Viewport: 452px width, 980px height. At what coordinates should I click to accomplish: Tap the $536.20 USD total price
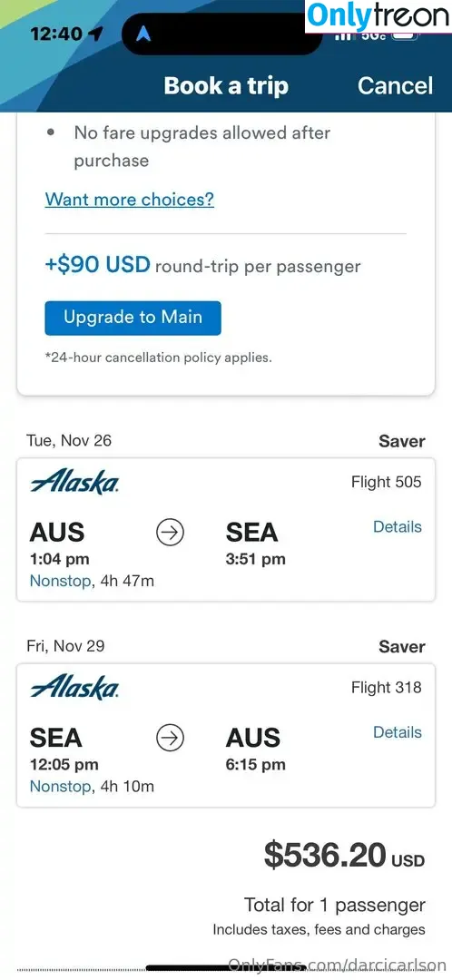coord(344,855)
